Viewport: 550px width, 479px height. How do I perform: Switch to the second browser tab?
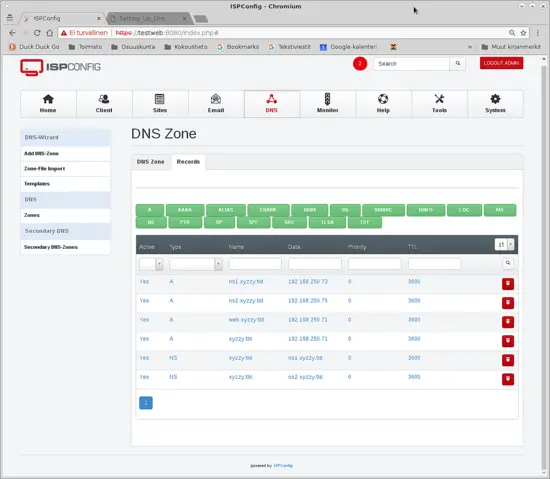point(149,18)
